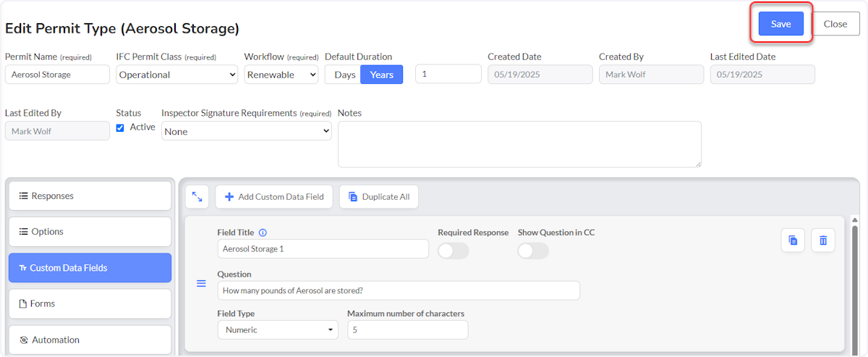
Task: Switch to the Options tab
Action: [90, 232]
